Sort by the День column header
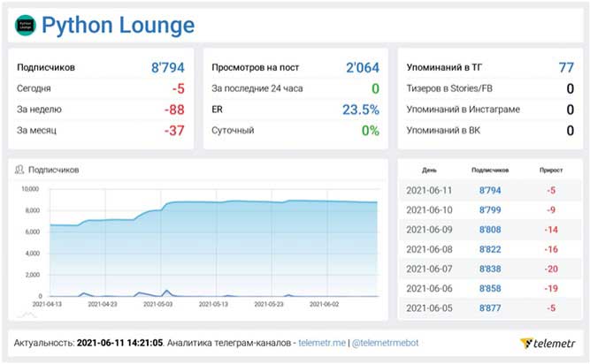Screen dimensions: 590x364 coord(428,169)
